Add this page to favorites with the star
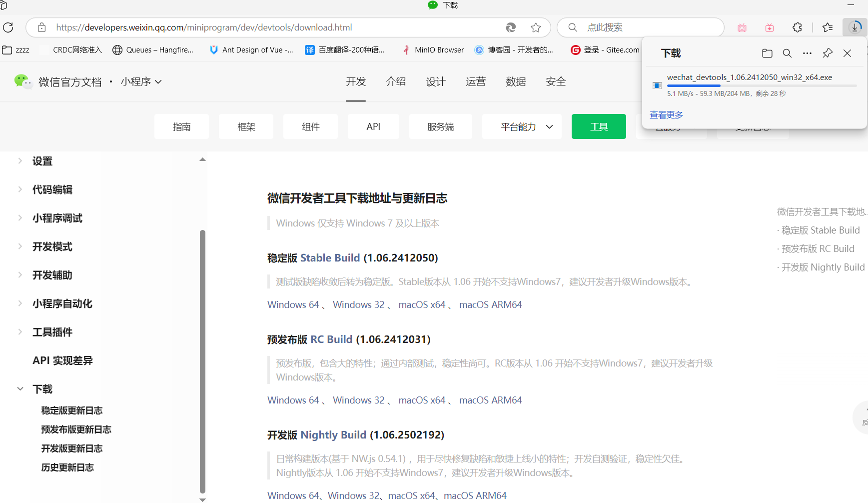 536,27
